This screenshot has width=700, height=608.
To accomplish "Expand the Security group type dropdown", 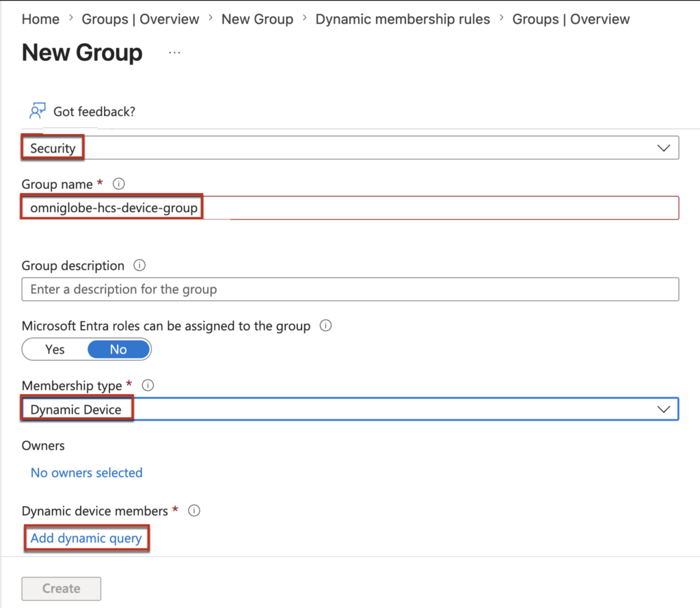I will point(662,148).
